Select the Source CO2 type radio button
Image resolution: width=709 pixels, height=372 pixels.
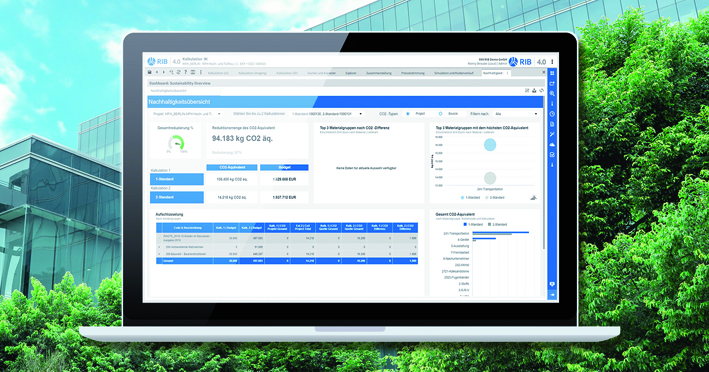(440, 114)
